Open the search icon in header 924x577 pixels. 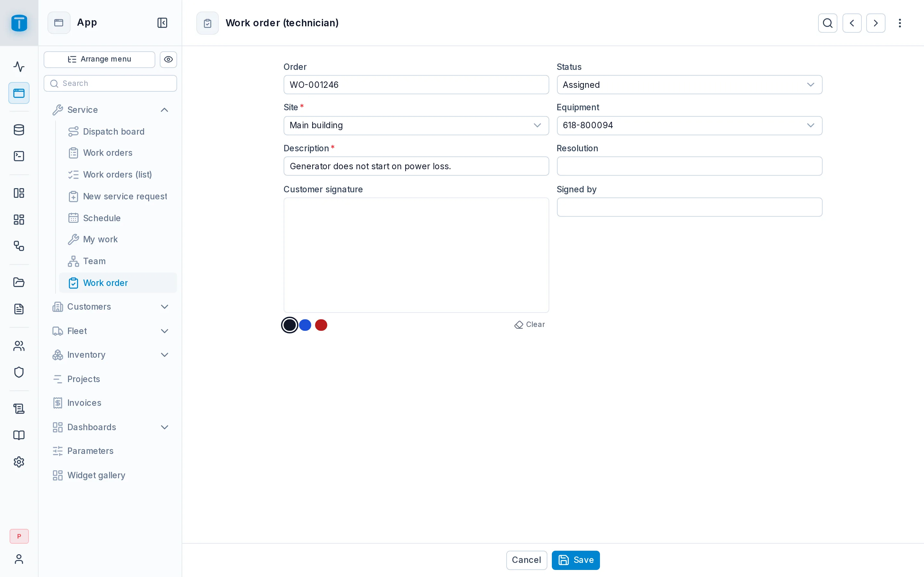[x=827, y=23]
